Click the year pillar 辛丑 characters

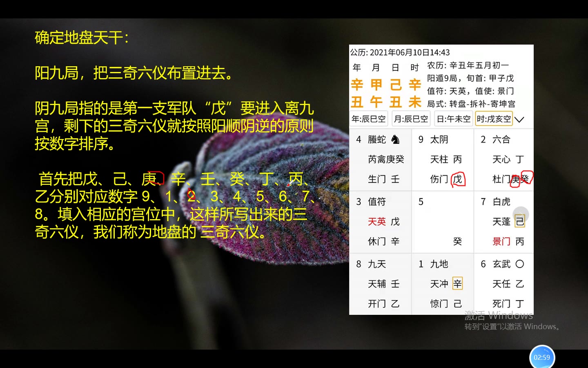pyautogui.click(x=357, y=93)
